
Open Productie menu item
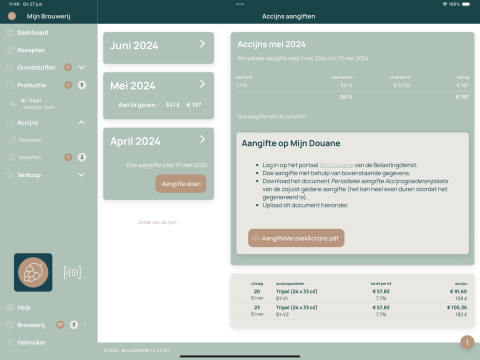[31, 85]
